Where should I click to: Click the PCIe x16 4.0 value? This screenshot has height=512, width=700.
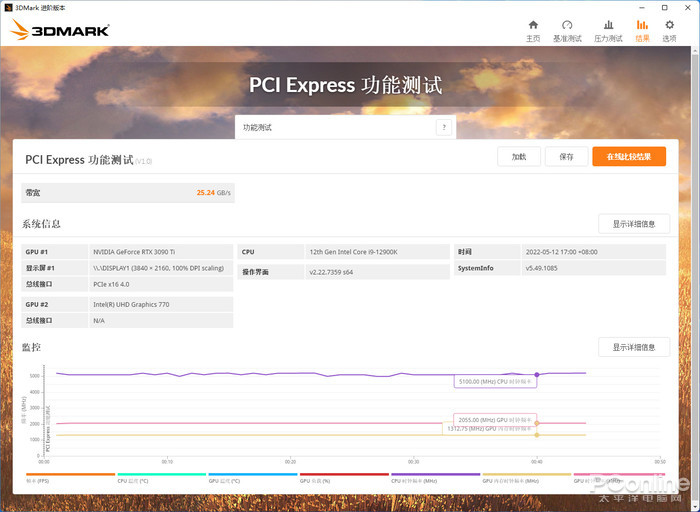click(x=111, y=284)
